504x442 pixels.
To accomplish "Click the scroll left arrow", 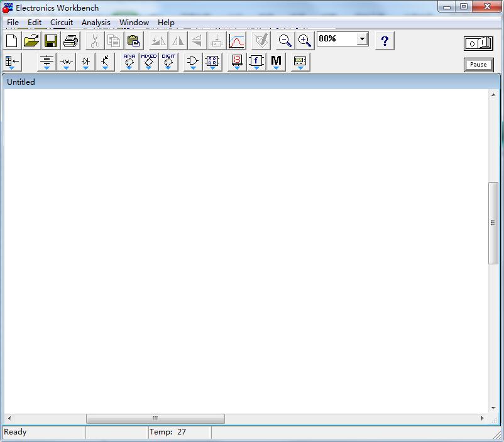I will (x=9, y=418).
